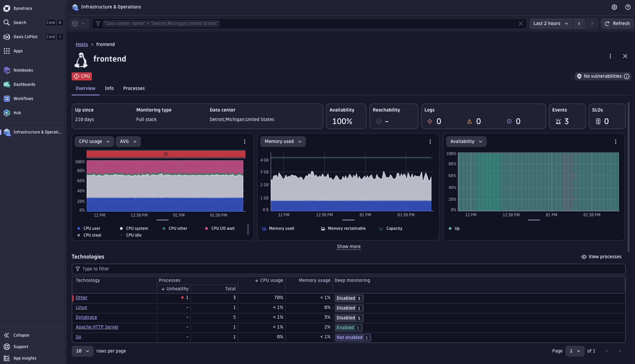
Task: Expand the Memory used metric dropdown
Action: tap(283, 142)
